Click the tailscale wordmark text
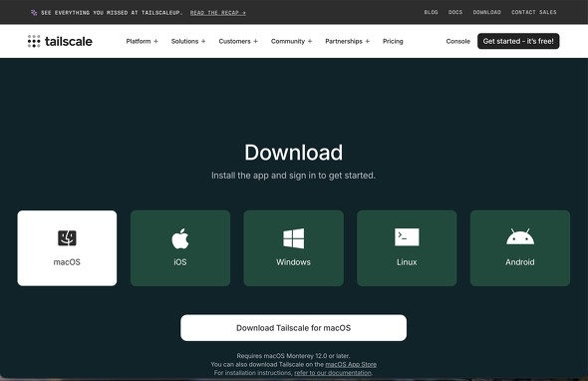 pos(68,41)
